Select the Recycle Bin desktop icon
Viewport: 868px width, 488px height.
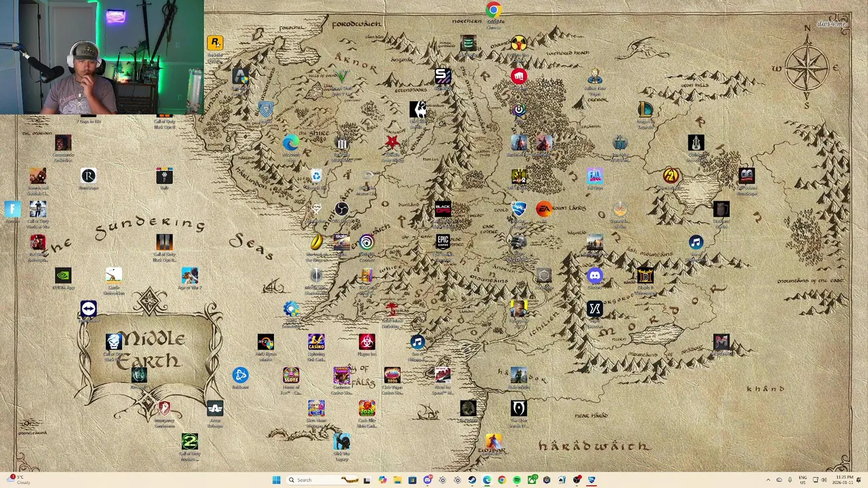click(x=316, y=176)
